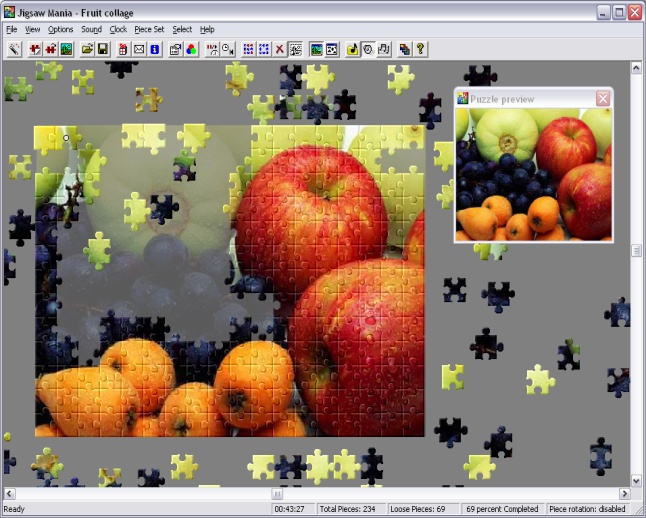Click the horizontal scrollbar thumb
The width and height of the screenshot is (646, 518).
point(277,493)
